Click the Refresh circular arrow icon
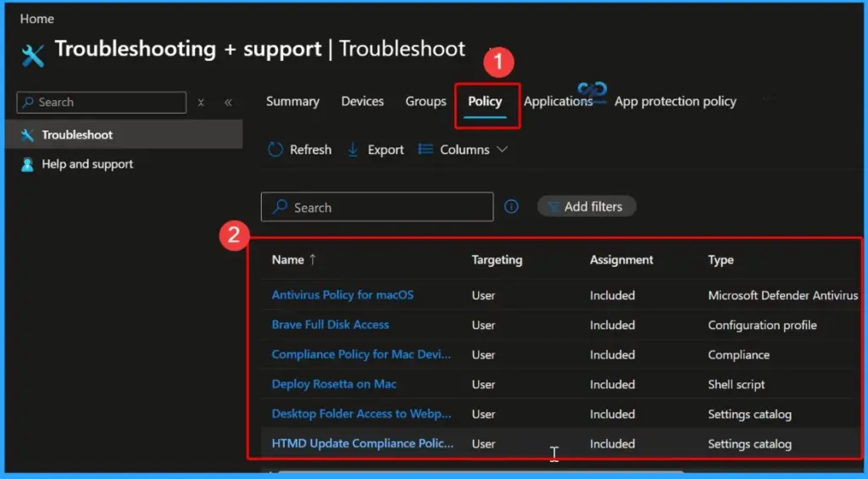 tap(275, 149)
